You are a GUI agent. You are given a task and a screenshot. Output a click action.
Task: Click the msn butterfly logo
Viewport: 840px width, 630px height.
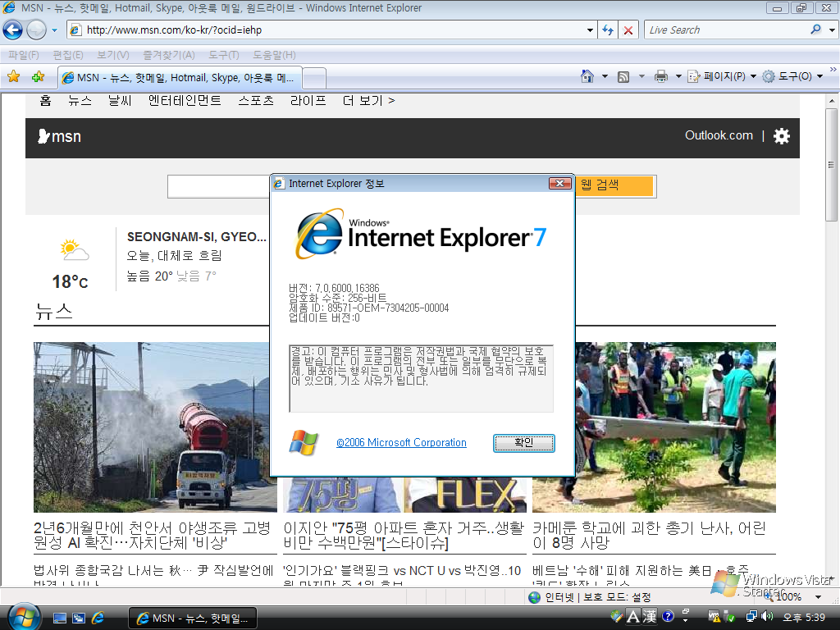(x=59, y=137)
